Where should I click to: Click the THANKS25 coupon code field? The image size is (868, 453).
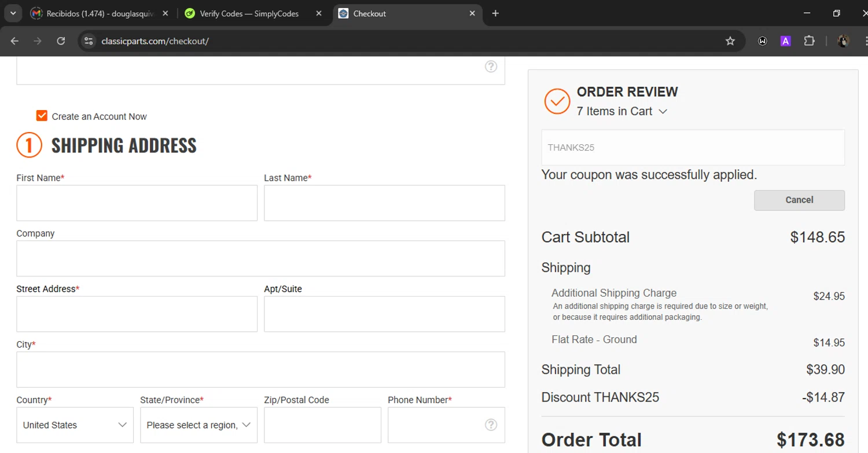[x=693, y=147]
